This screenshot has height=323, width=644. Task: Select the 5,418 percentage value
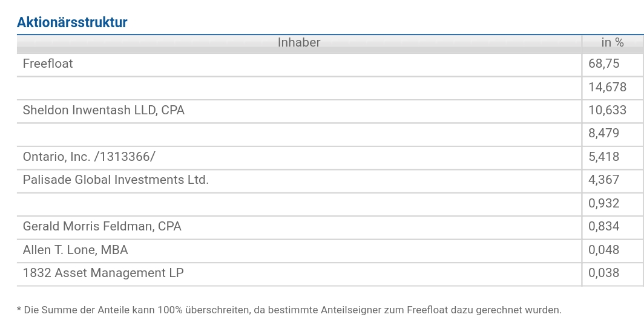[604, 157]
